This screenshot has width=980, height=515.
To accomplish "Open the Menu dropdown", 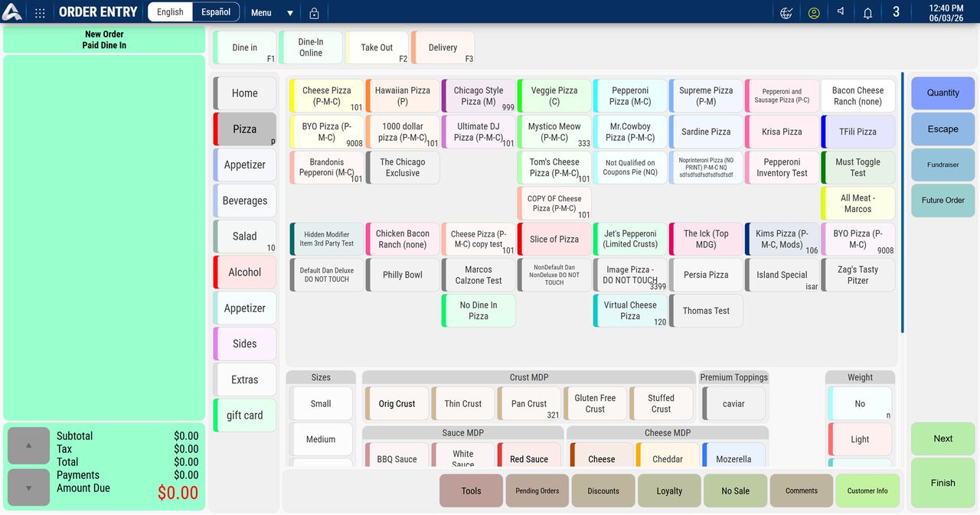I will 272,13.
